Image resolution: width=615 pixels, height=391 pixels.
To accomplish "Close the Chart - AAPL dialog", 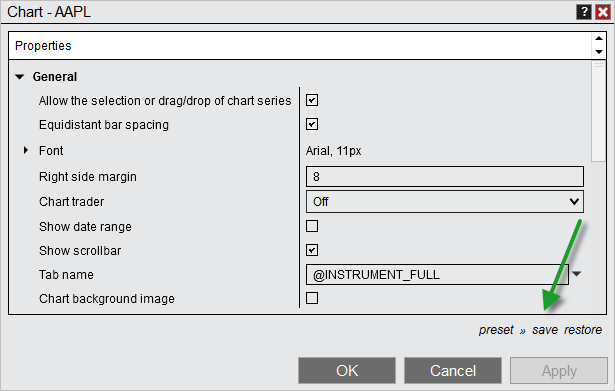I will coord(603,12).
